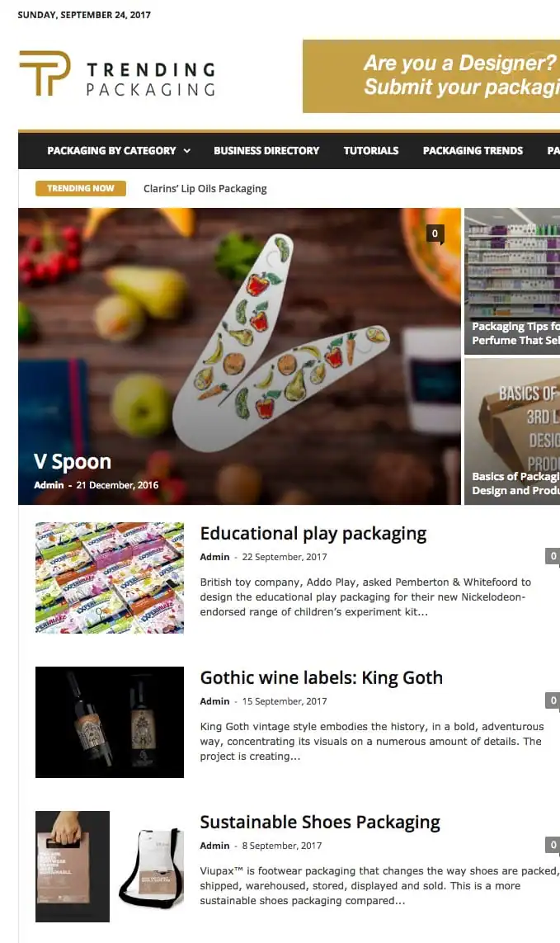Viewport: 560px width, 943px height.
Task: Open Business Directory menu item
Action: [x=266, y=150]
